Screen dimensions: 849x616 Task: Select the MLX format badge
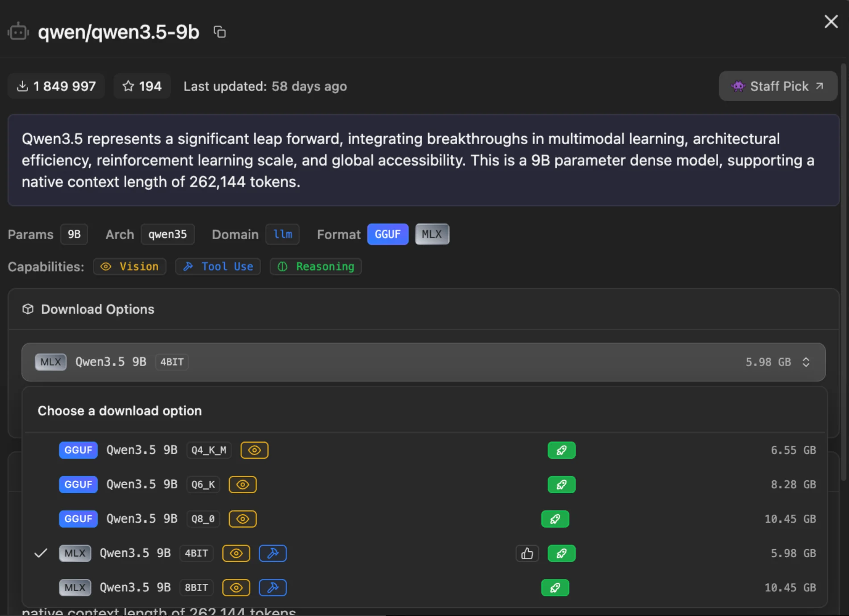coord(432,234)
